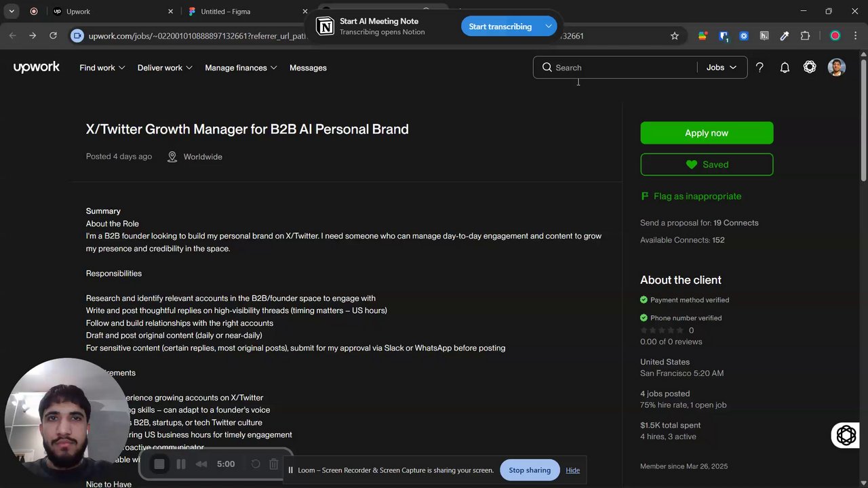Open the browser extensions puzzle menu

tap(806, 36)
